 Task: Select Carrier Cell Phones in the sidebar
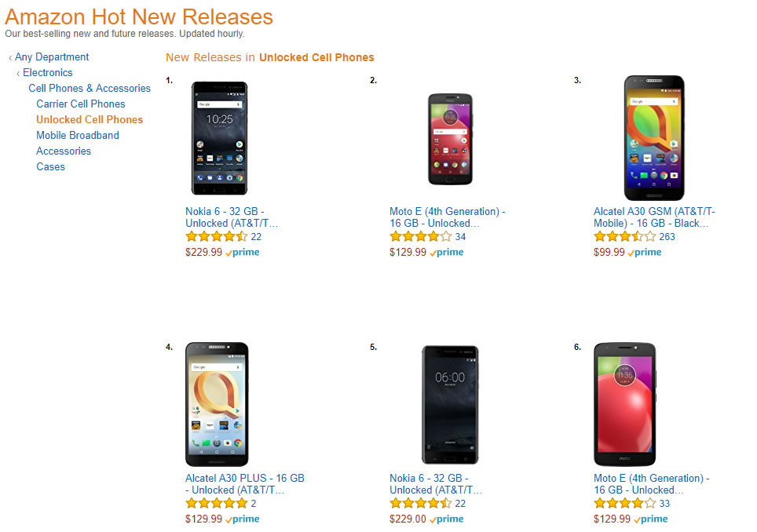tap(80, 104)
